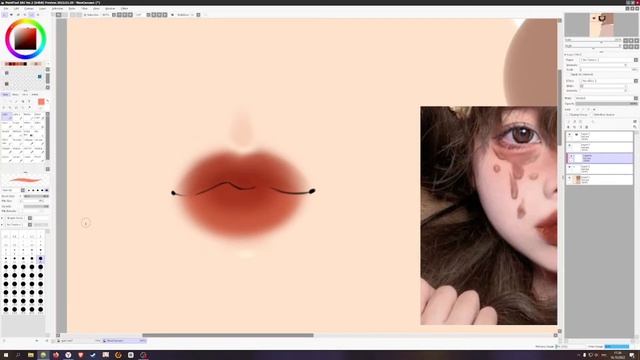Click the navigator preview thumbnail
This screenshot has width=640, height=360.
[x=601, y=24]
